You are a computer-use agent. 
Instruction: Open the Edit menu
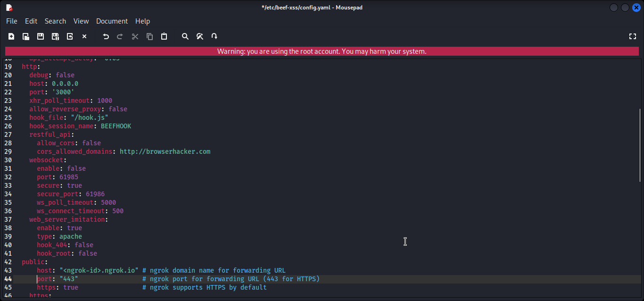coord(31,21)
